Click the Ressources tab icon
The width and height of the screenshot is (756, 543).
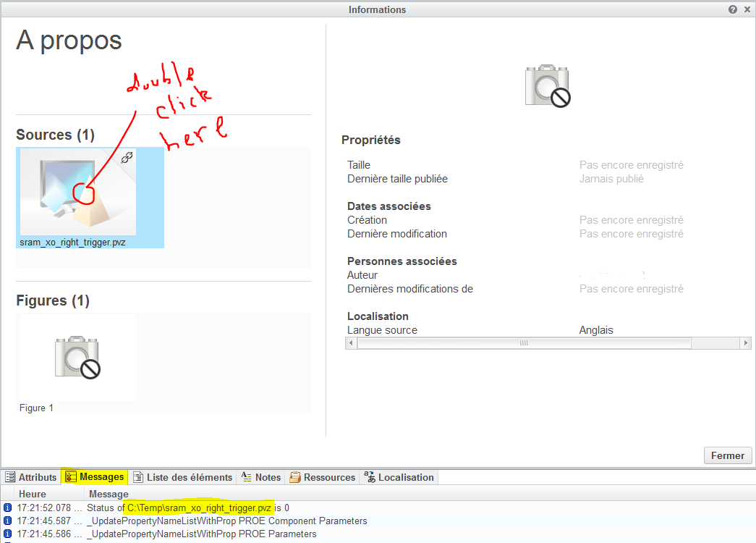coord(295,477)
